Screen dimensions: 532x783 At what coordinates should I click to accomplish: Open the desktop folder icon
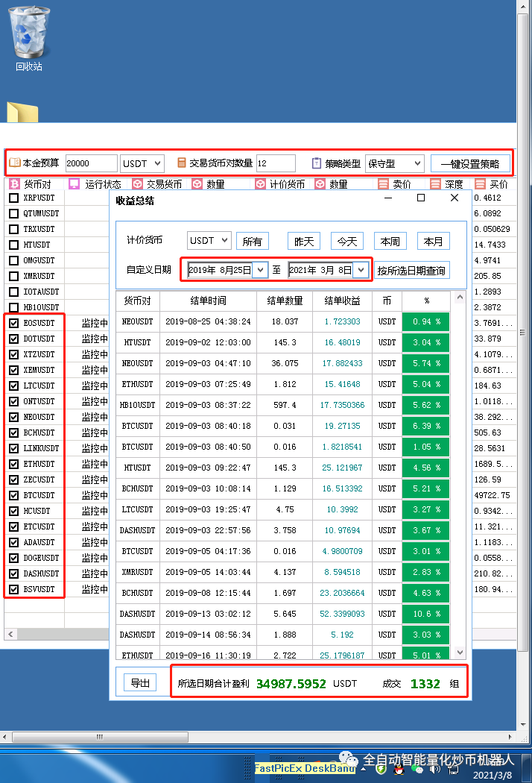22,113
